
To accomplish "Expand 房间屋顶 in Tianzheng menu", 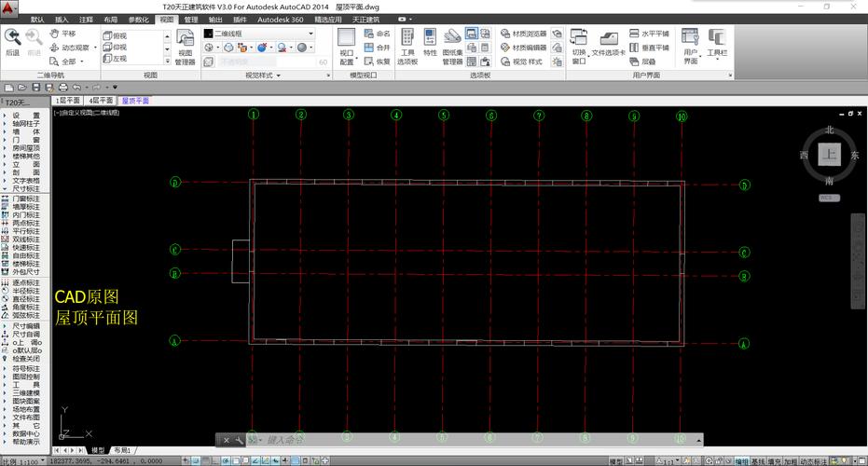I will click(25, 148).
